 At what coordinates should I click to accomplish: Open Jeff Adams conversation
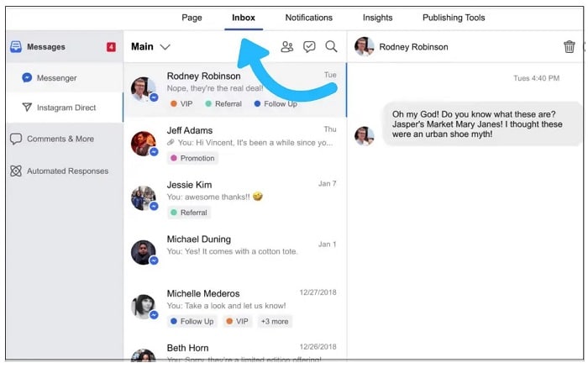click(x=234, y=145)
